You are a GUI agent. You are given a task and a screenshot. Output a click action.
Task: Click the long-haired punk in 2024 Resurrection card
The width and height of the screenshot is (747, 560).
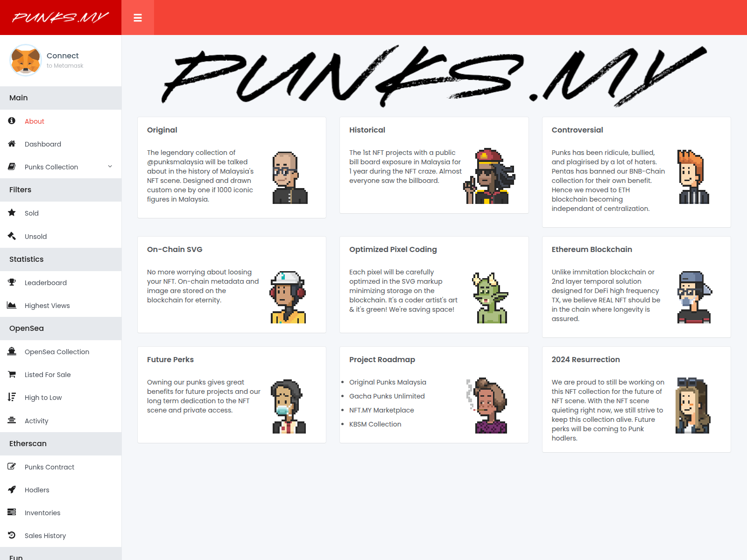tap(693, 406)
